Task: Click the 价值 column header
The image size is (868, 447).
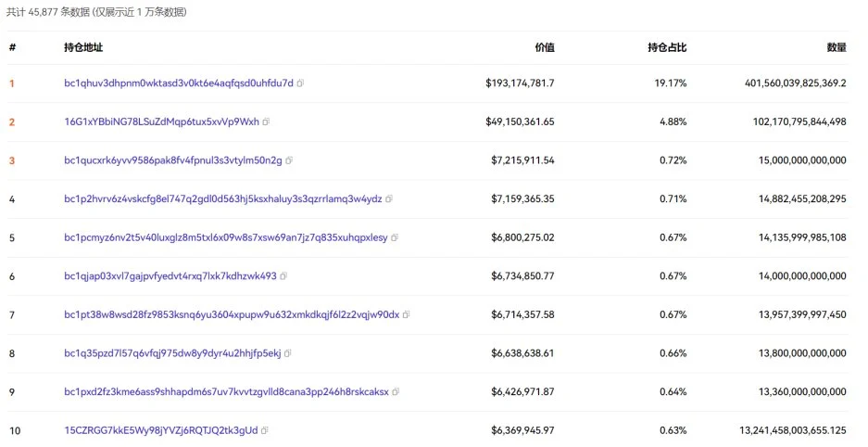Action: pos(544,47)
